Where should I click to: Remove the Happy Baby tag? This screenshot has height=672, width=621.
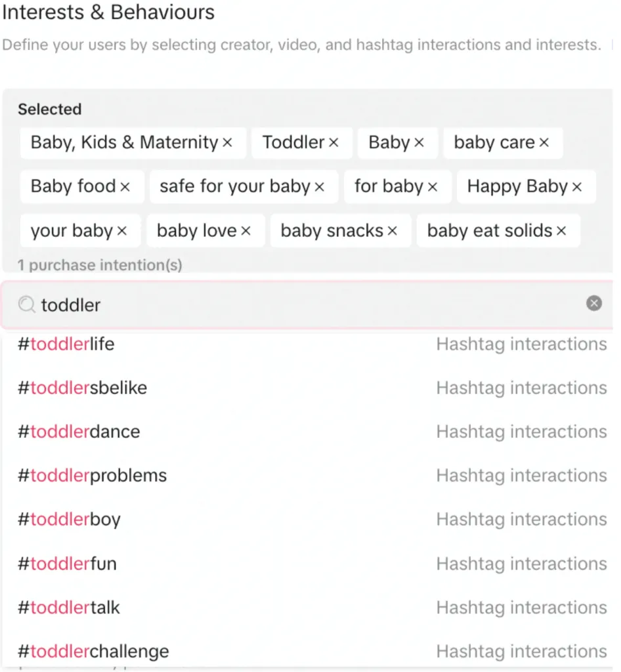coord(577,187)
